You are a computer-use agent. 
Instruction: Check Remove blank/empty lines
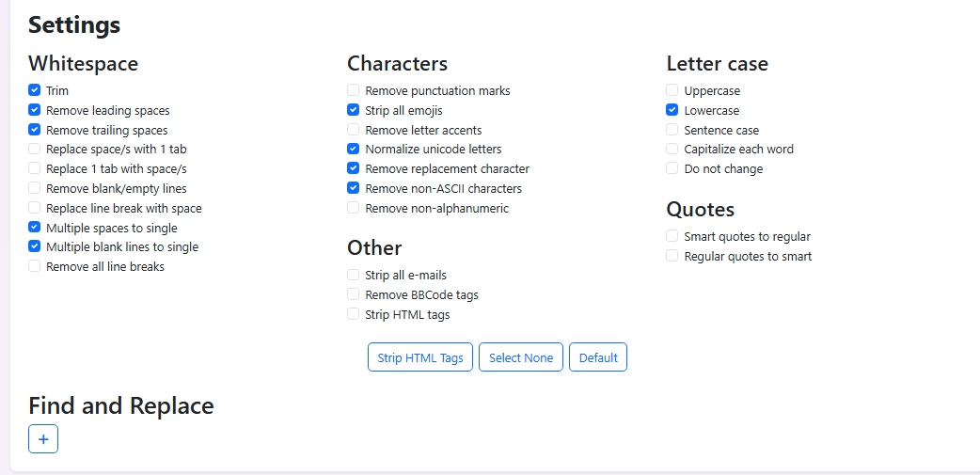click(x=35, y=188)
